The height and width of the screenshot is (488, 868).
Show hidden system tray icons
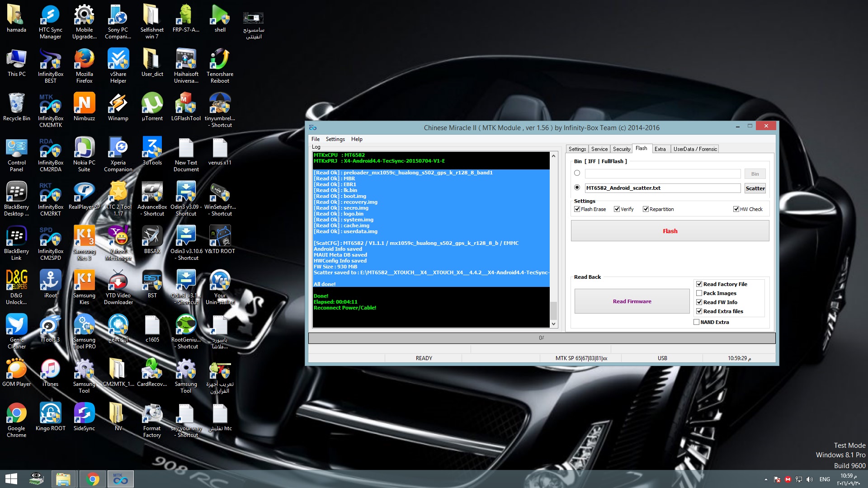(766, 479)
